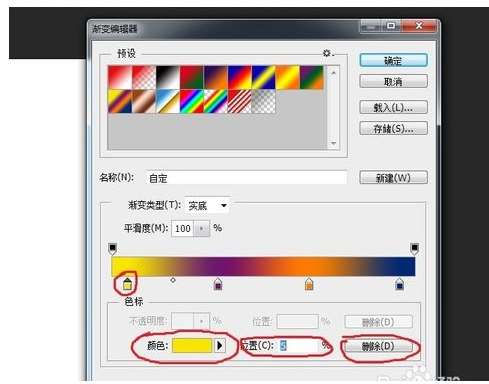Select the dark blue color stop
Image resolution: width=489 pixels, height=384 pixels.
click(399, 284)
